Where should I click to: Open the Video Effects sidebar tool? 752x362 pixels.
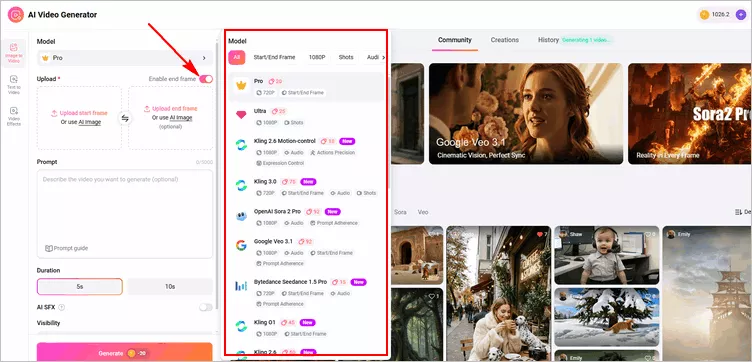click(13, 116)
